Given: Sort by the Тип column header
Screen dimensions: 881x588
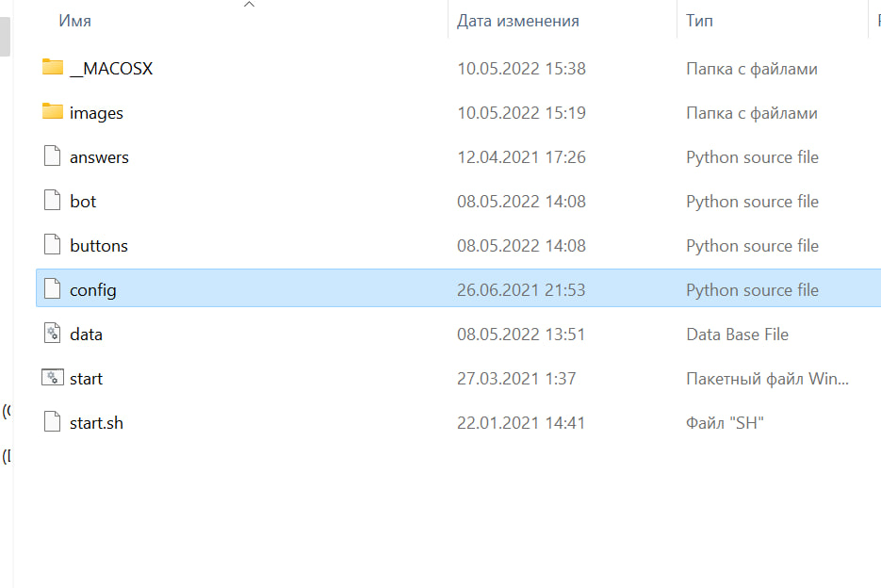Looking at the screenshot, I should [x=699, y=21].
